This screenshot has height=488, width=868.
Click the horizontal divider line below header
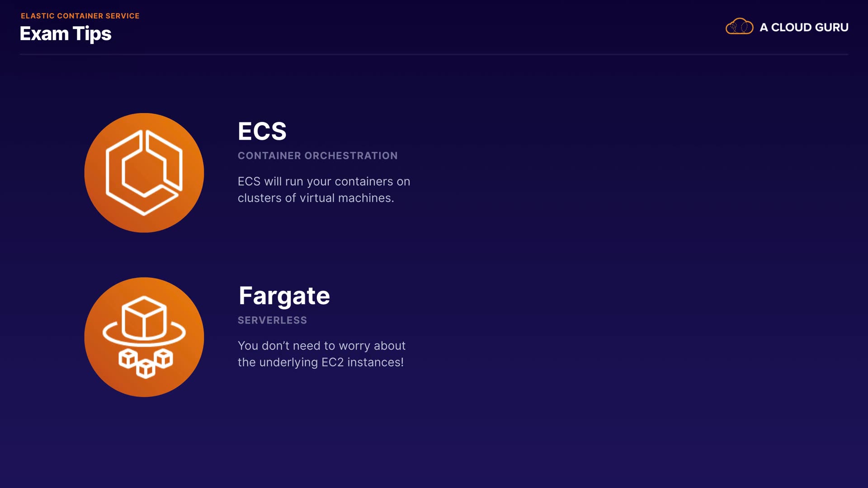click(434, 55)
